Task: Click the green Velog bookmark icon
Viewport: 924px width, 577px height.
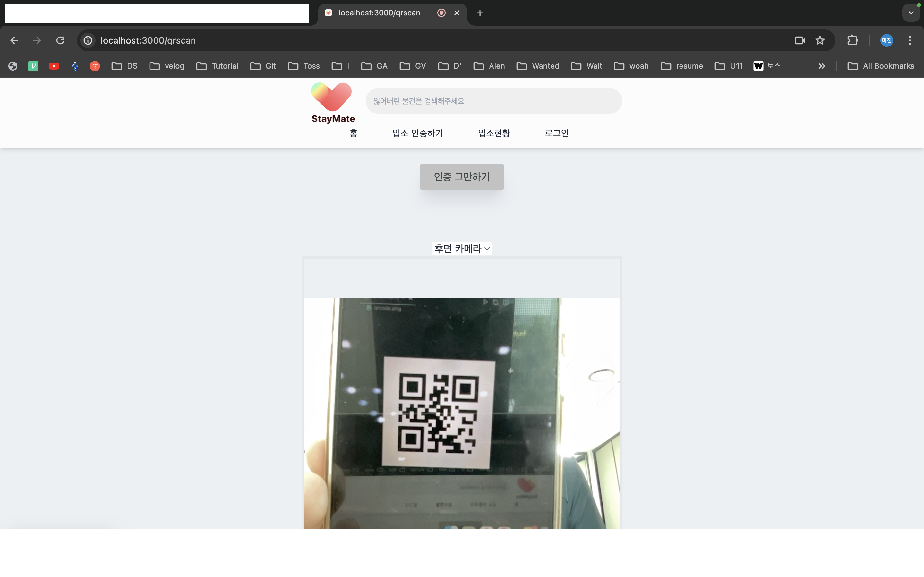Action: tap(33, 66)
